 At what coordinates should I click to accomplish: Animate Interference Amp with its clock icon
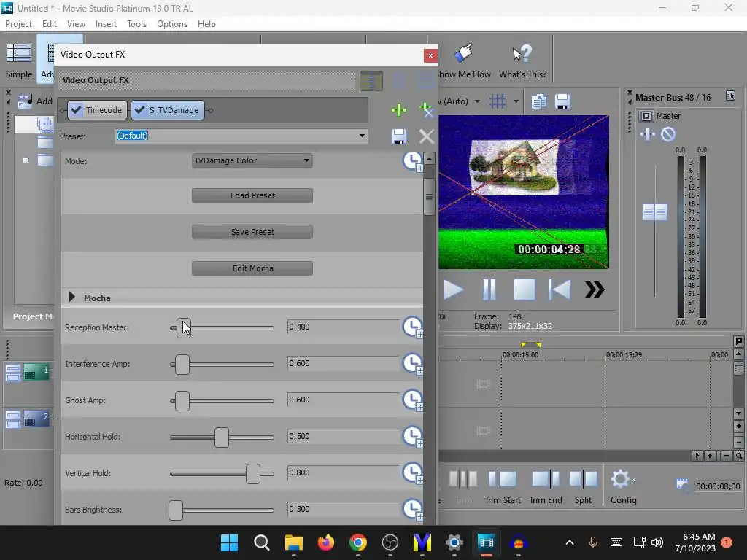[413, 363]
